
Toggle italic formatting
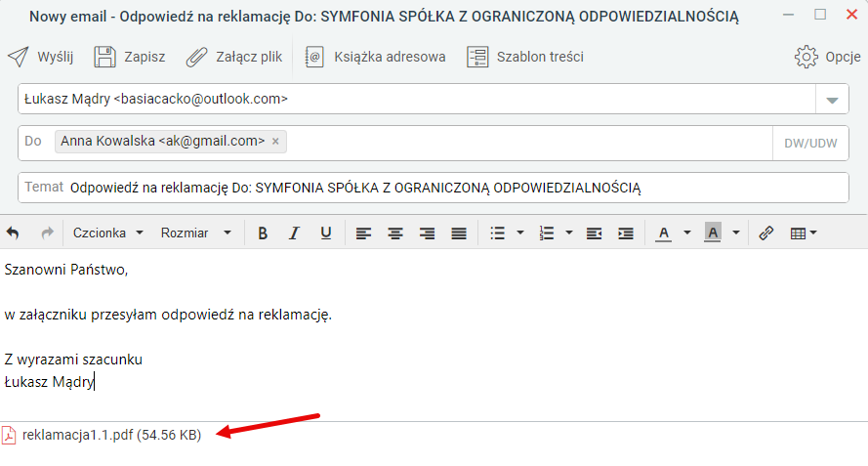(294, 233)
